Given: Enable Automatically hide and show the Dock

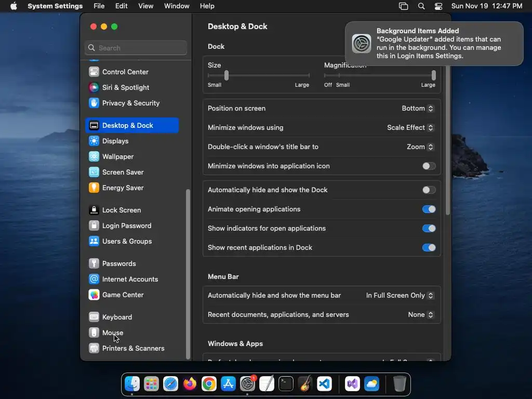Looking at the screenshot, I should pyautogui.click(x=429, y=190).
